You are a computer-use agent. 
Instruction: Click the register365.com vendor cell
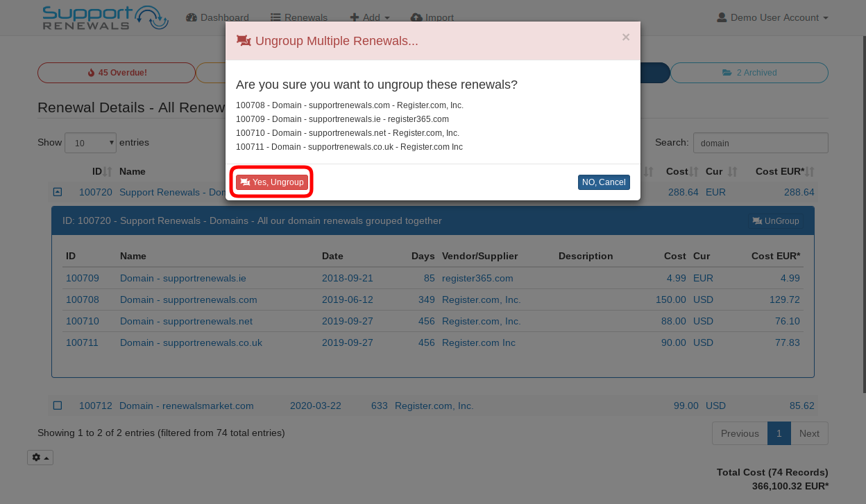[x=477, y=278]
